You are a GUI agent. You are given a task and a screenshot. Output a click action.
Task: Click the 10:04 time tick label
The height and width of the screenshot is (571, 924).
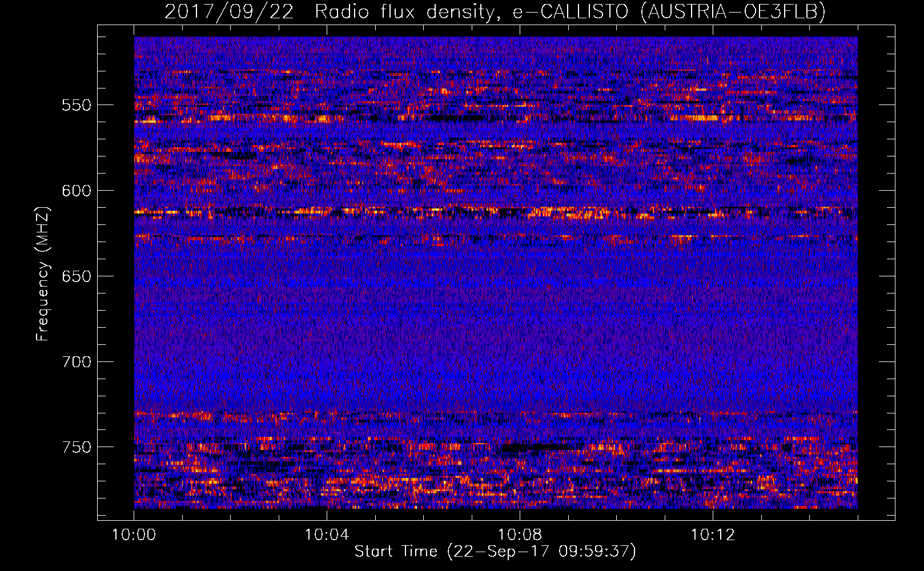[x=327, y=534]
